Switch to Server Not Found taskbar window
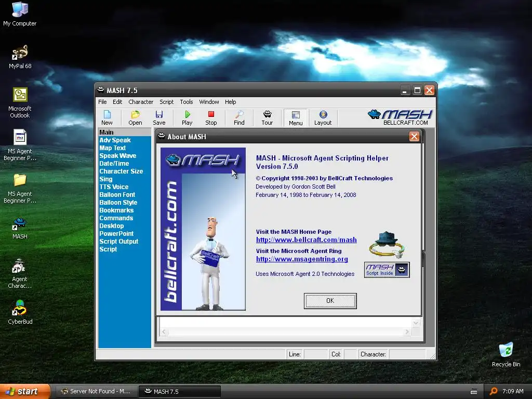Screen dimensions: 532x399 pos(96,391)
